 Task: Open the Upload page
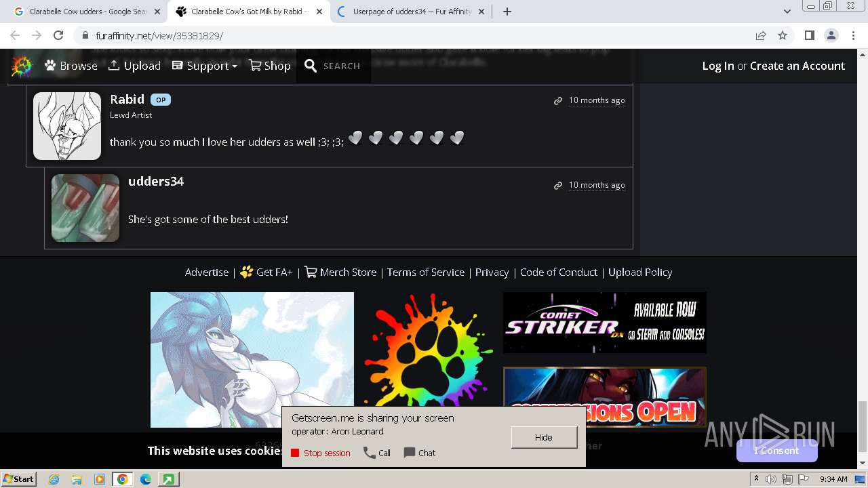134,66
